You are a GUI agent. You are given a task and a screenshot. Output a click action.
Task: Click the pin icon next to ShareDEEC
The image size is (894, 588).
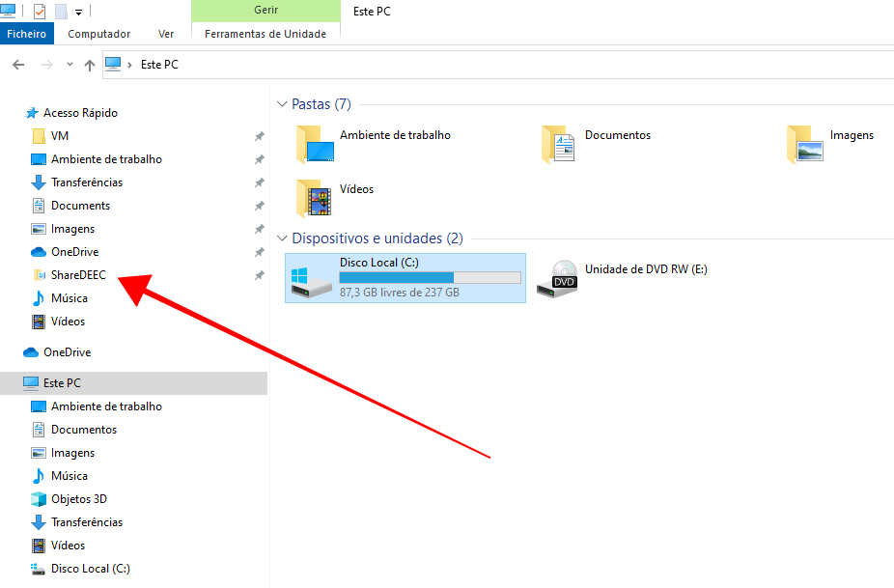[x=260, y=275]
